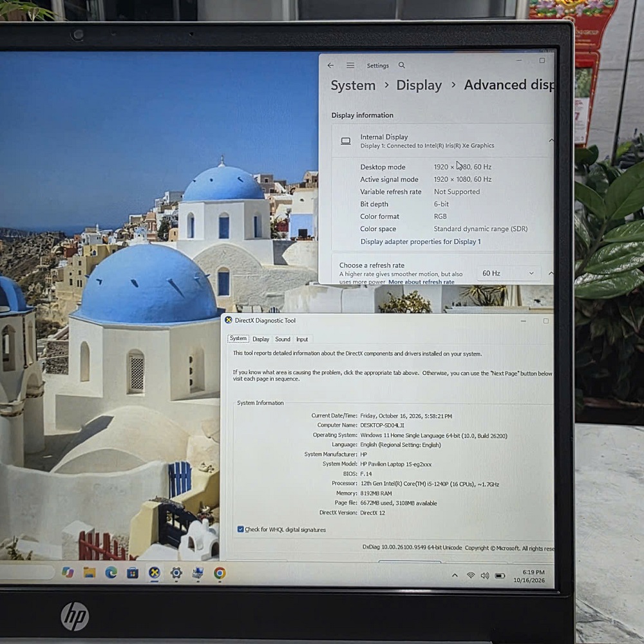644x644 pixels.
Task: Switch to Settings gear taskbar icon
Action: click(176, 573)
